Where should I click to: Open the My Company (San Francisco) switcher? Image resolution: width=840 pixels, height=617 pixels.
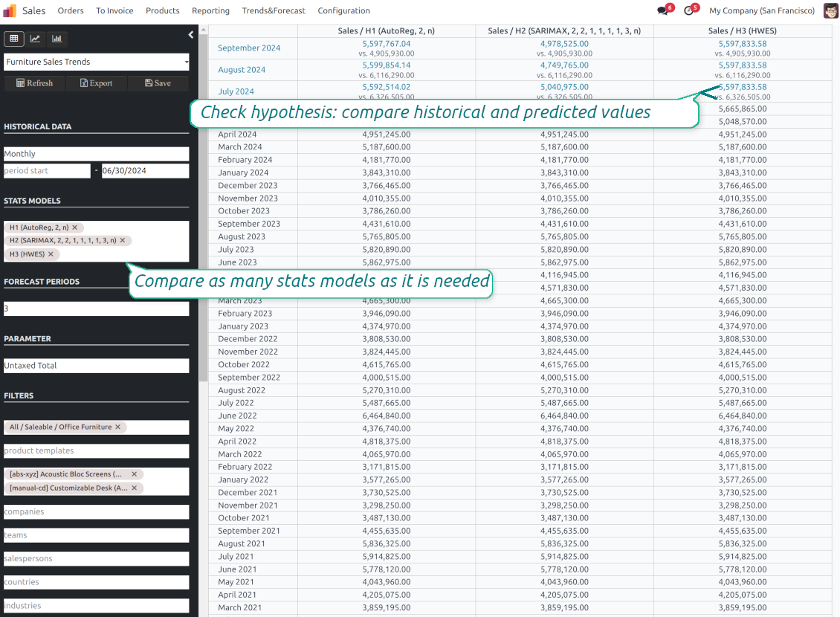(x=762, y=10)
